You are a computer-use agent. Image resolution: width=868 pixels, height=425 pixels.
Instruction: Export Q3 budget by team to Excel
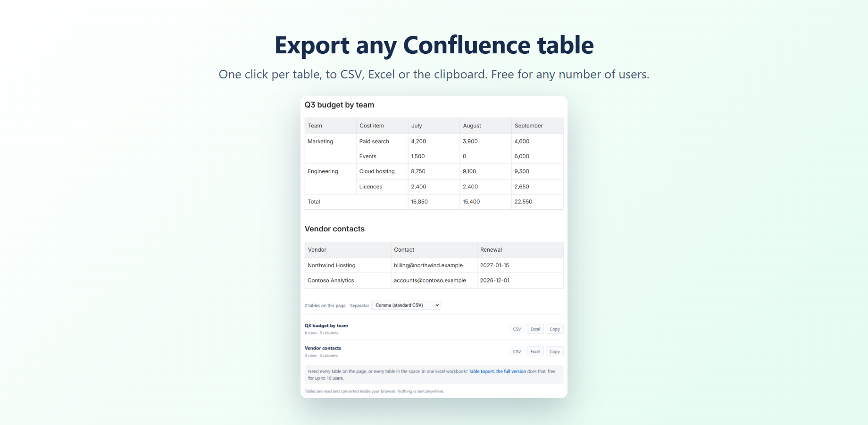tap(535, 329)
